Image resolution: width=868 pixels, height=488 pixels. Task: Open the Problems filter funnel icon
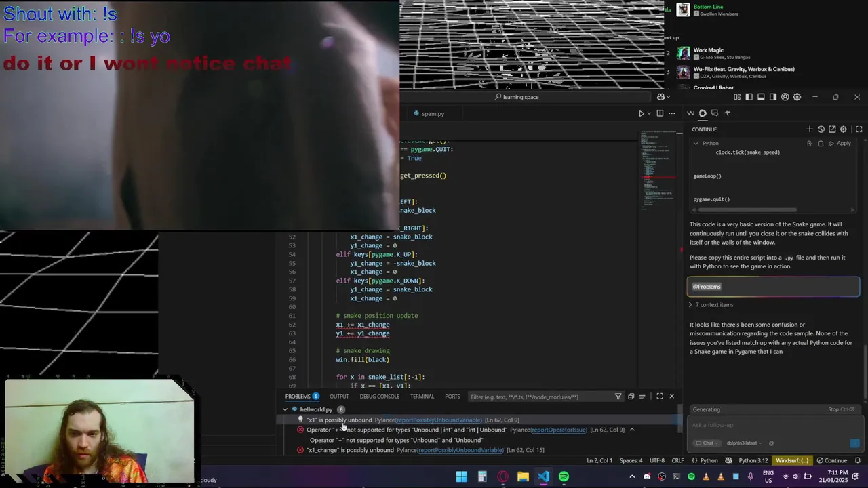tap(618, 396)
